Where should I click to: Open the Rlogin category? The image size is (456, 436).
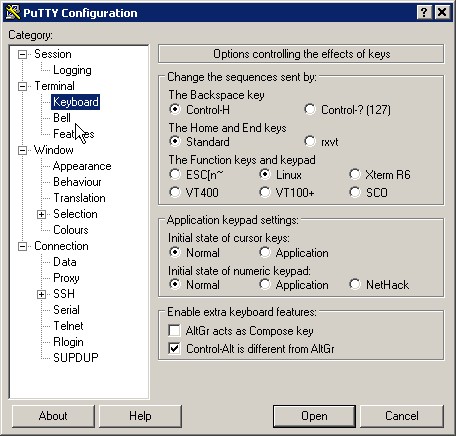[68, 342]
